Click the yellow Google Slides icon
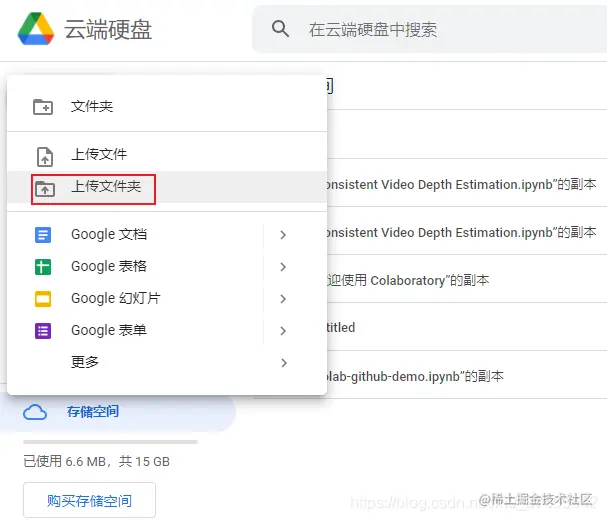This screenshot has height=521, width=607. click(43, 299)
